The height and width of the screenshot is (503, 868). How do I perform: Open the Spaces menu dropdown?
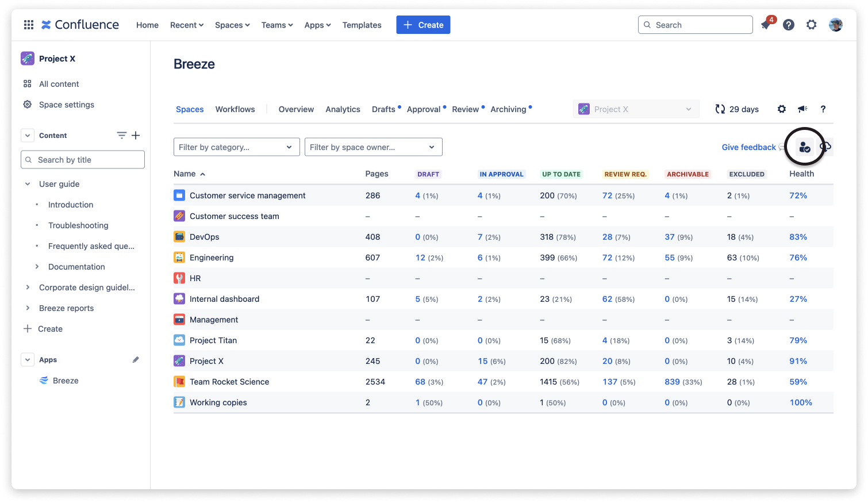232,25
